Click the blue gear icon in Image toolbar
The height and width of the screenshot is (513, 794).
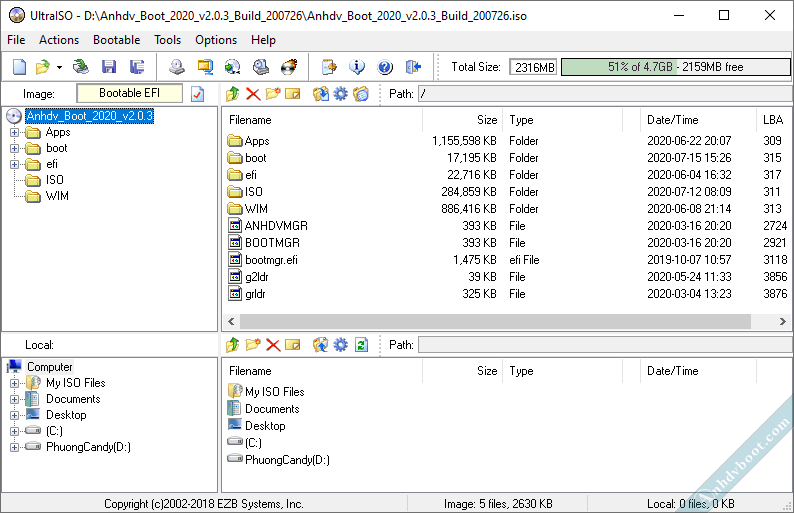pos(341,94)
